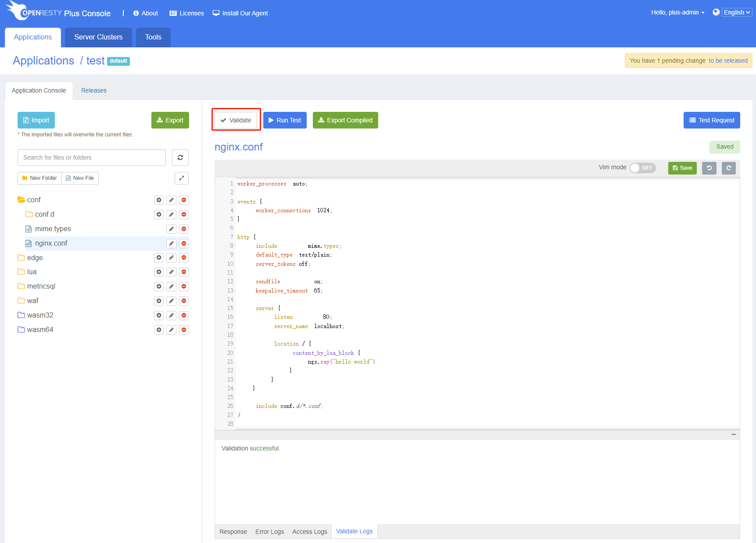Focus the search files or folders field
756x543 pixels.
(92, 157)
